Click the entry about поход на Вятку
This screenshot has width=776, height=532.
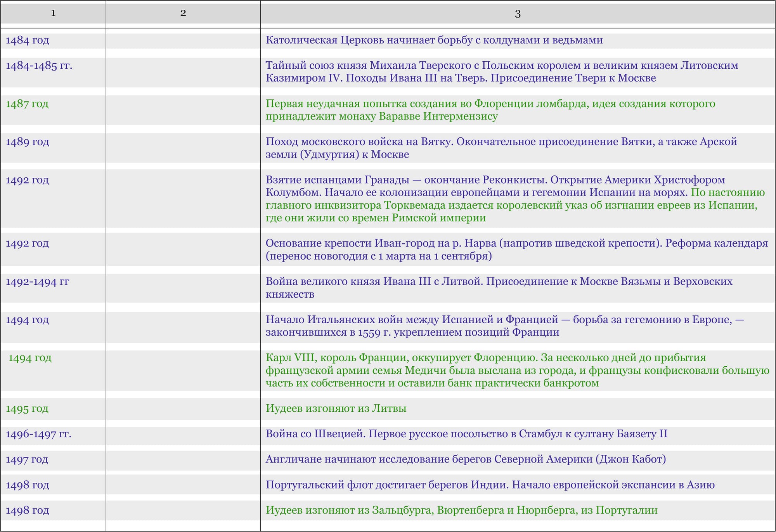pos(501,148)
